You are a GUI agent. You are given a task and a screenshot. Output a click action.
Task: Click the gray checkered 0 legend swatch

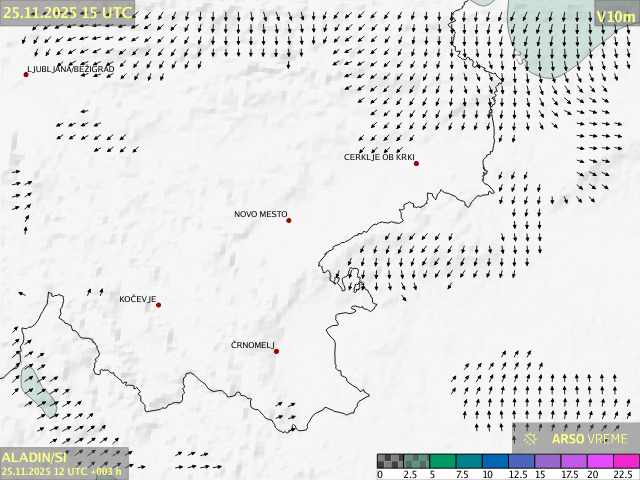390,461
